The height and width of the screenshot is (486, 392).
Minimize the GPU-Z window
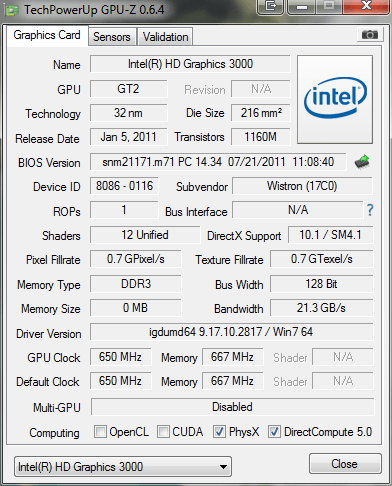pyautogui.click(x=301, y=6)
